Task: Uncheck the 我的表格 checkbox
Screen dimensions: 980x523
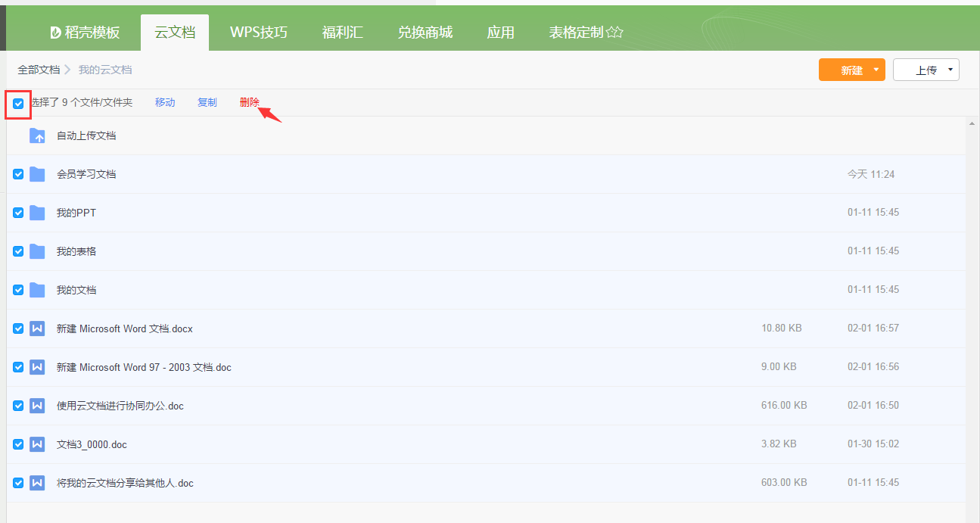Action: point(18,251)
